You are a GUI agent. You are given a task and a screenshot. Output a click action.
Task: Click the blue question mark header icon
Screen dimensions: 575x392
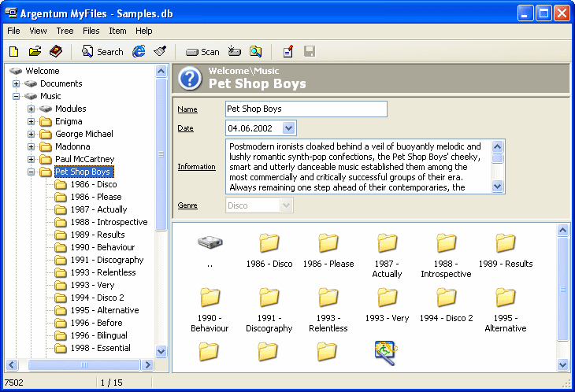click(x=190, y=79)
